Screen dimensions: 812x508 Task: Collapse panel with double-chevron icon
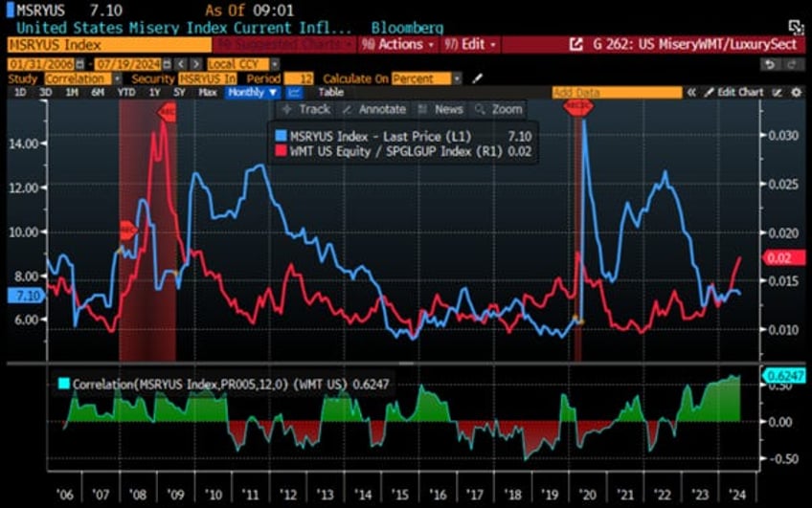(x=691, y=93)
